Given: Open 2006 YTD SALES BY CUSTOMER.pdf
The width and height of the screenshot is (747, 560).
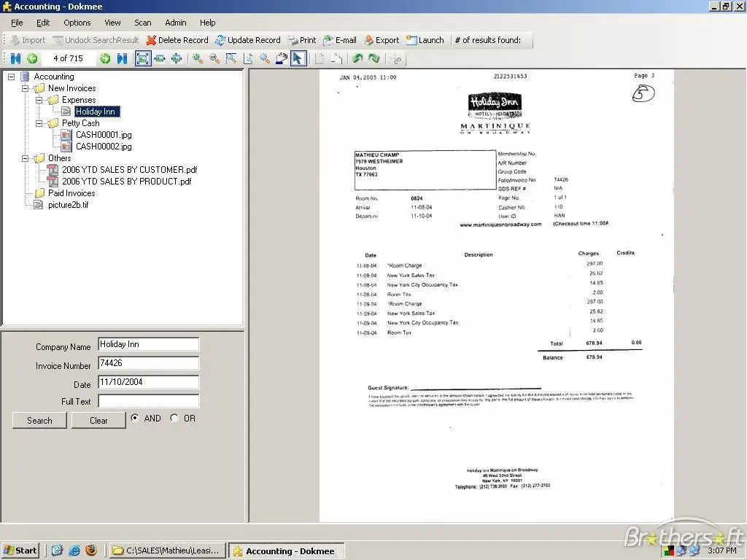Looking at the screenshot, I should tap(129, 169).
